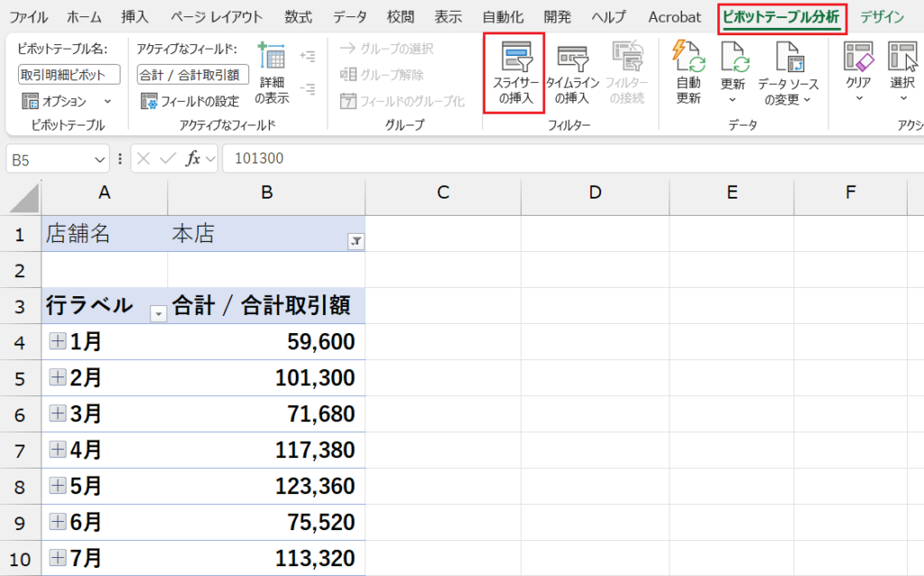This screenshot has width=924, height=576.
Task: Switch to the デザイン ribbon tab
Action: click(x=882, y=17)
